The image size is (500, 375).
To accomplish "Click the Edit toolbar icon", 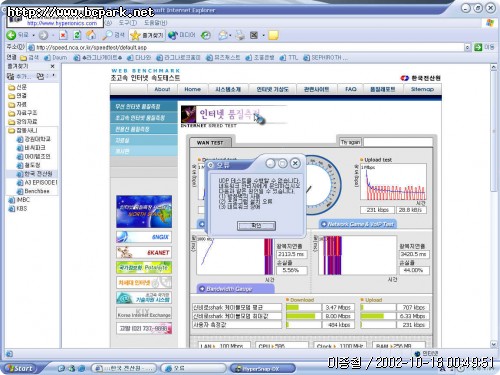I will tap(254, 35).
